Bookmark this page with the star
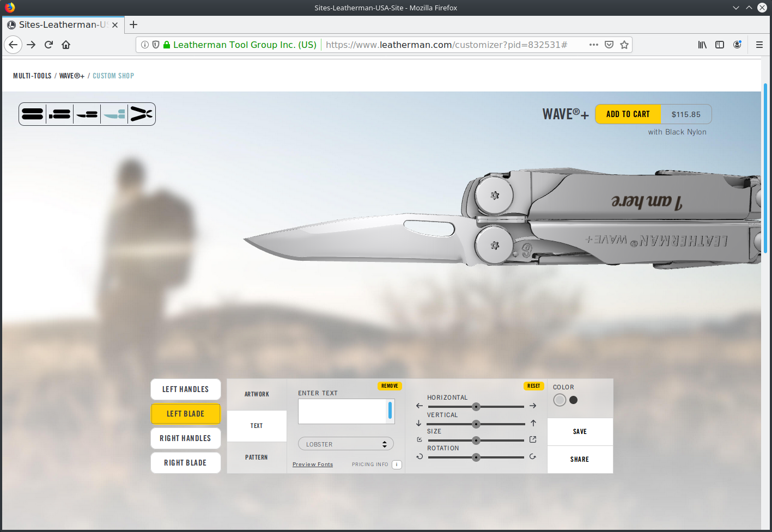The width and height of the screenshot is (772, 532). point(624,45)
